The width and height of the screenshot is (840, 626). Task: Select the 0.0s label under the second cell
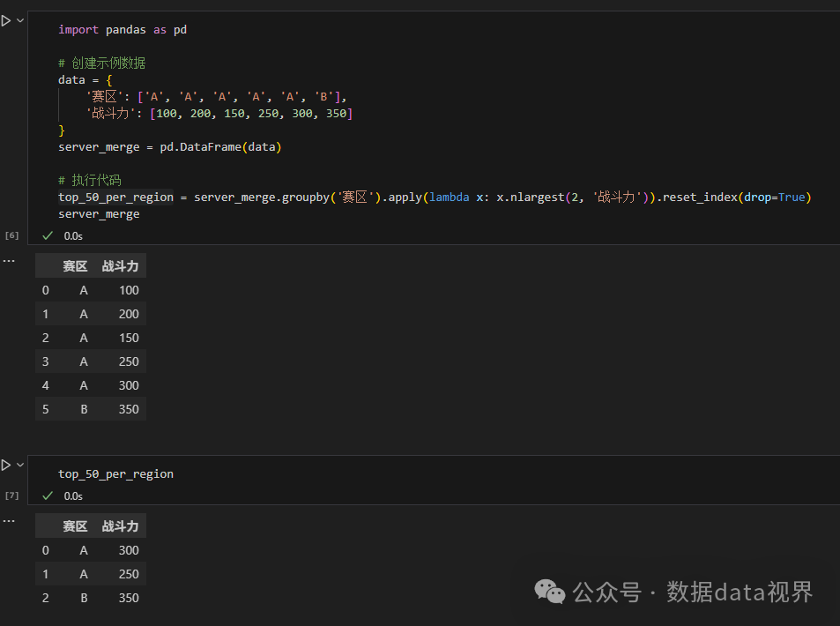pyautogui.click(x=73, y=496)
